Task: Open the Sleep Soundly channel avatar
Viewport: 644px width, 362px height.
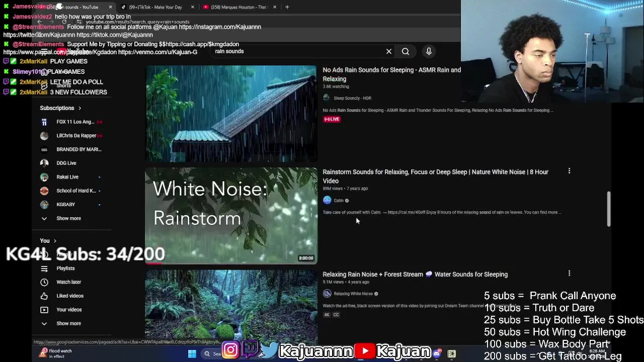Action: click(x=327, y=98)
